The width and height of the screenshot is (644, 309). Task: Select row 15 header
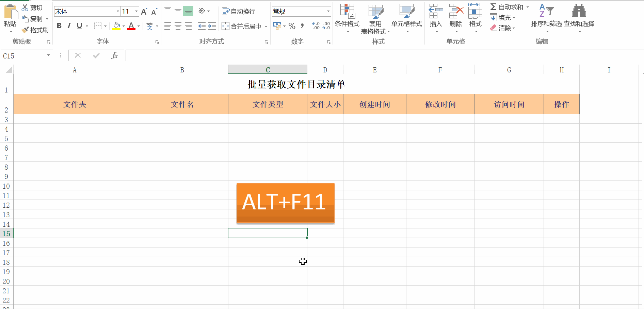6,234
